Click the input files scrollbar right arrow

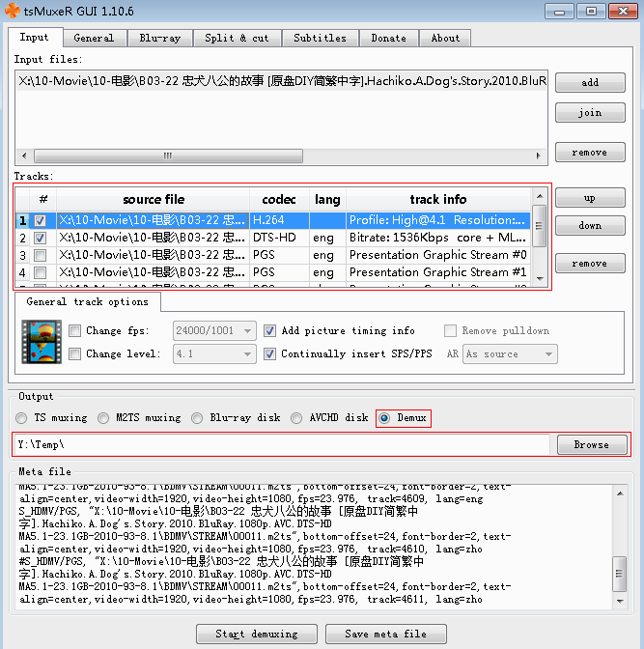coord(538,156)
